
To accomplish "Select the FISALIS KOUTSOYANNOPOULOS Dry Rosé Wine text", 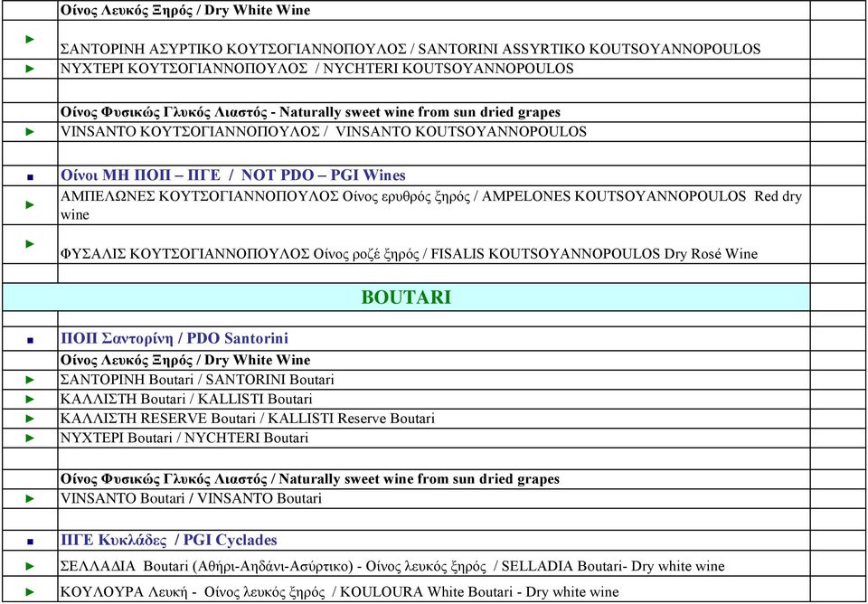I will (409, 254).
